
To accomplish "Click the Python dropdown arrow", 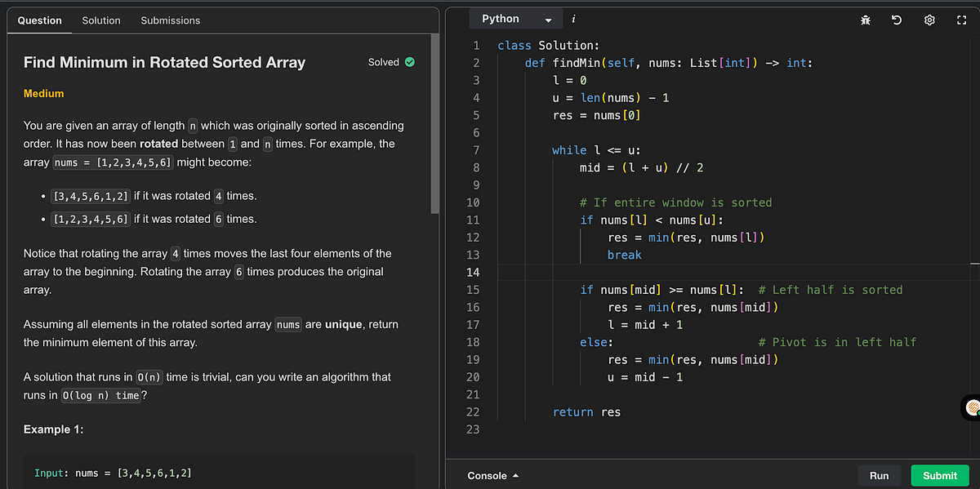I will click(547, 18).
